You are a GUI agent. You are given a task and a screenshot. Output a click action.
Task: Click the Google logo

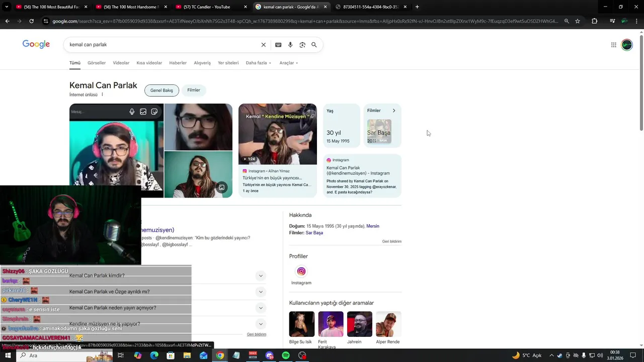click(x=36, y=44)
